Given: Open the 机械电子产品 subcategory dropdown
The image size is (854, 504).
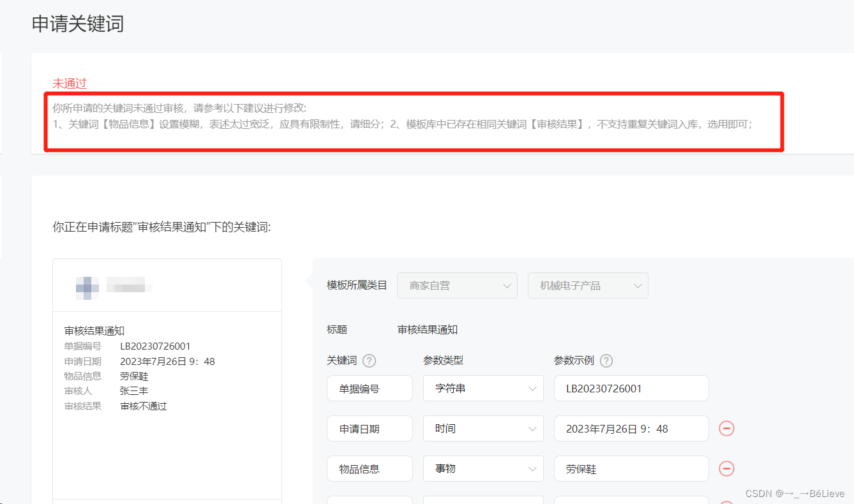Looking at the screenshot, I should click(588, 285).
